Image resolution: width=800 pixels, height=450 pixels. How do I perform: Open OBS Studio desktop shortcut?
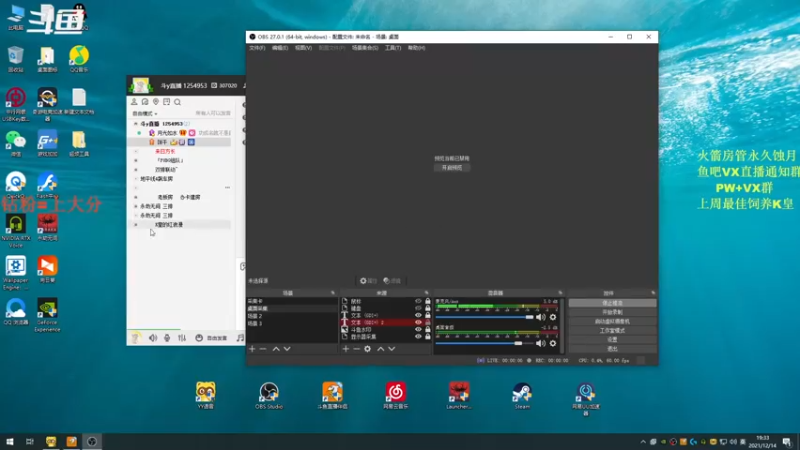pos(269,395)
